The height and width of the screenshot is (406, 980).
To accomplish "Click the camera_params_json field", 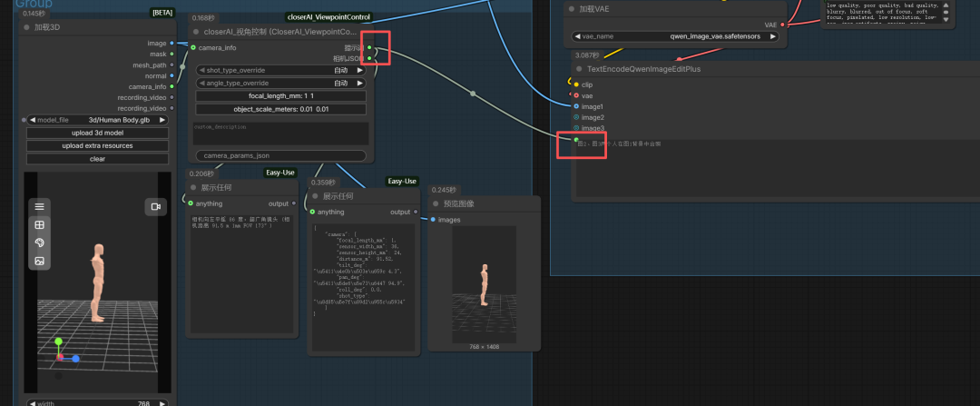I will pos(280,155).
